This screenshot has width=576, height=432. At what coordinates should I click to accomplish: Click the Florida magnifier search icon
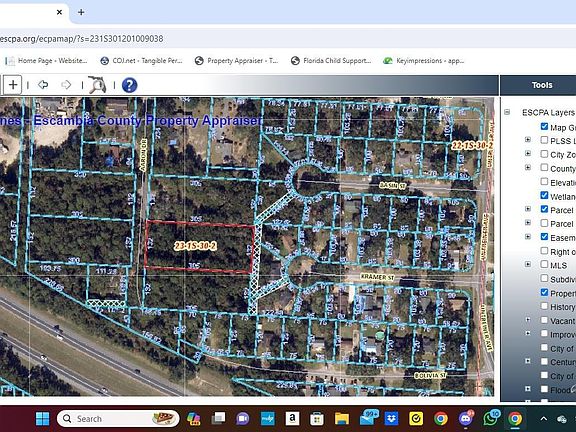click(x=97, y=85)
